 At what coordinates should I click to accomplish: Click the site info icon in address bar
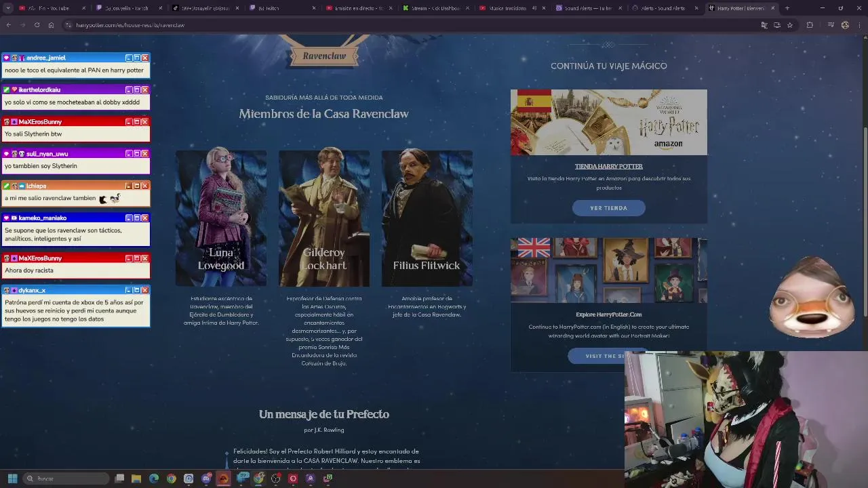[68, 25]
